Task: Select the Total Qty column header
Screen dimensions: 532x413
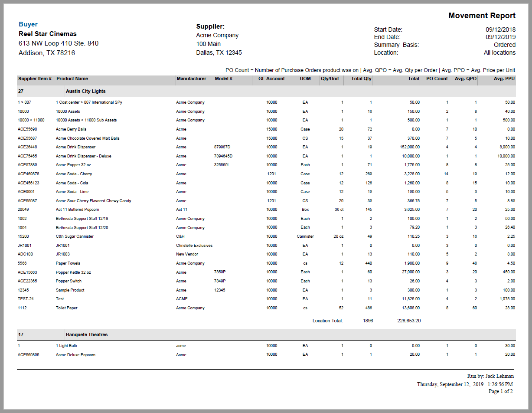Action: pos(361,79)
